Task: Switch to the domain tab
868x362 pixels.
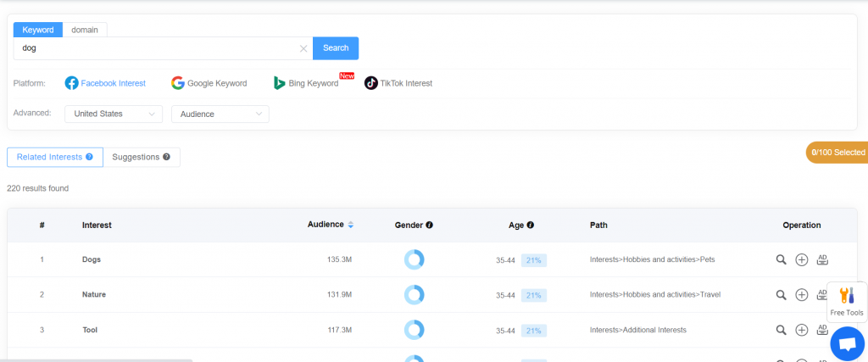Action: click(x=85, y=30)
